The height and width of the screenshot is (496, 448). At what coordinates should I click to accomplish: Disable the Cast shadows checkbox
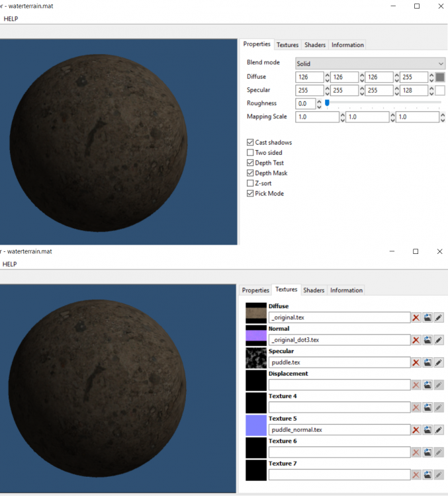click(250, 142)
